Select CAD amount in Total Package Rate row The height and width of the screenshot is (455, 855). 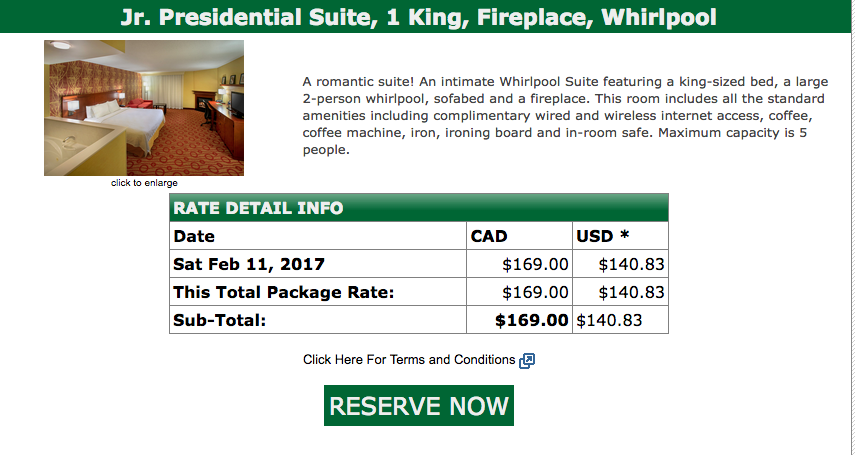tap(535, 293)
